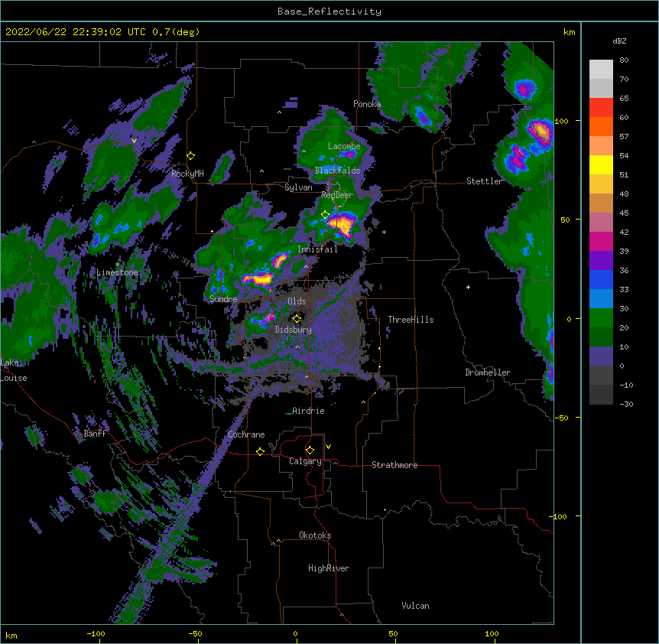Select the light gray 70-80 dBZ legend swatch
659x644 pixels.
(x=601, y=70)
